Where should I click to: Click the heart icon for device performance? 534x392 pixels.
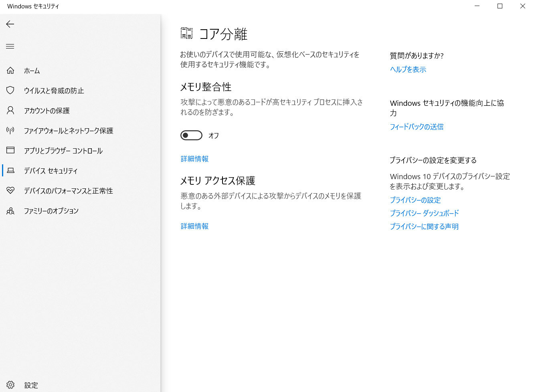[10, 191]
